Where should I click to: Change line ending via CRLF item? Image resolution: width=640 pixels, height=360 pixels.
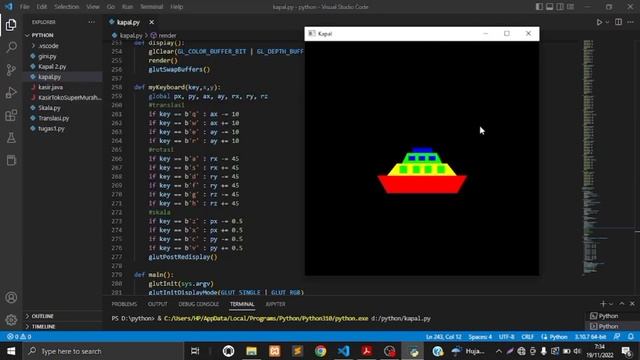pyautogui.click(x=527, y=337)
